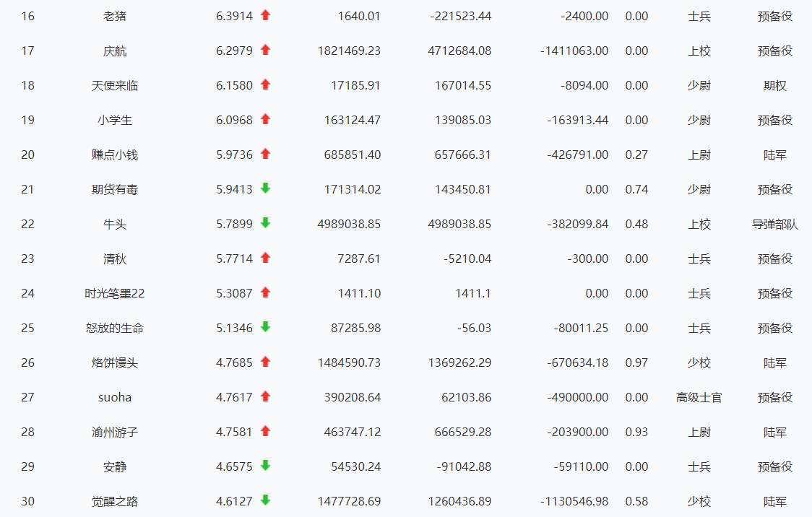Click the green down arrow for 期货有毒

265,188
